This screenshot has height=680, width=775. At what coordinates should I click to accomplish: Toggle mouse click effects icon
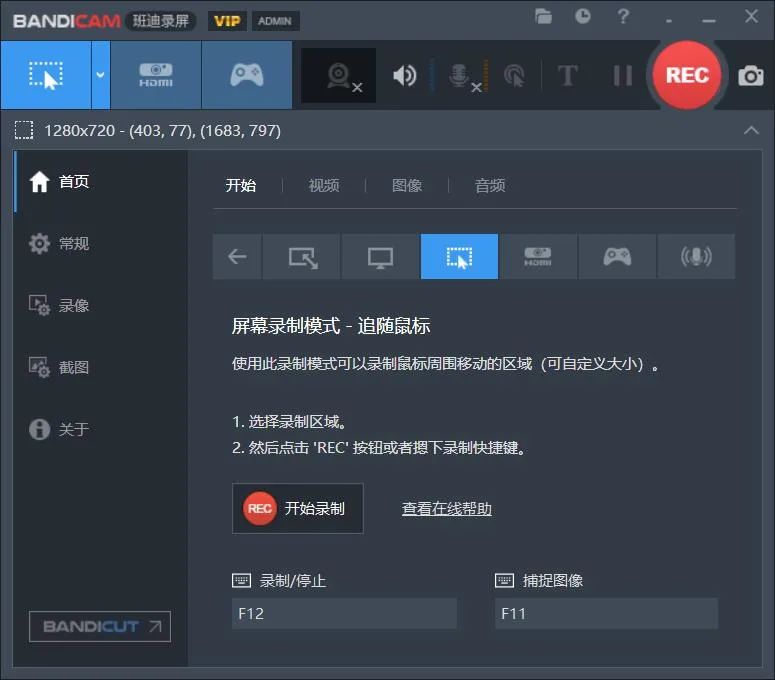pyautogui.click(x=514, y=76)
